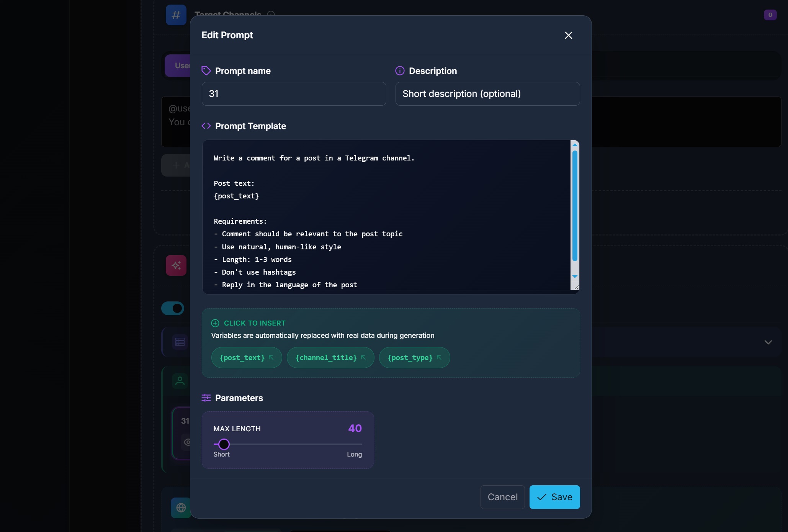This screenshot has height=532, width=788.
Task: Click the Prompt Template code icon
Action: (206, 126)
